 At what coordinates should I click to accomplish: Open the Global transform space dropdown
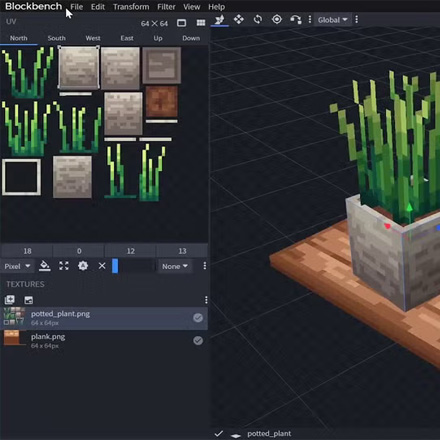(x=332, y=20)
